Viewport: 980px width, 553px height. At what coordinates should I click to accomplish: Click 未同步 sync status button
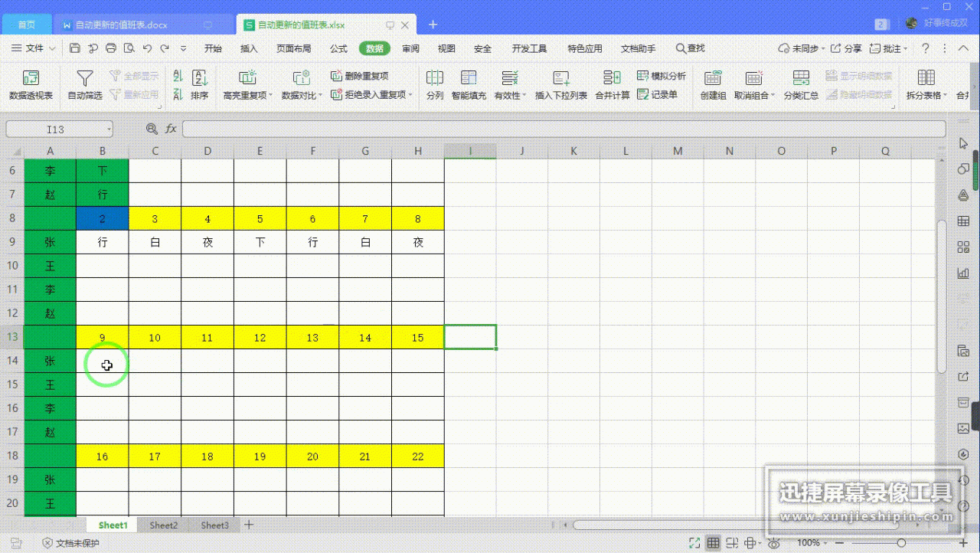pos(802,48)
